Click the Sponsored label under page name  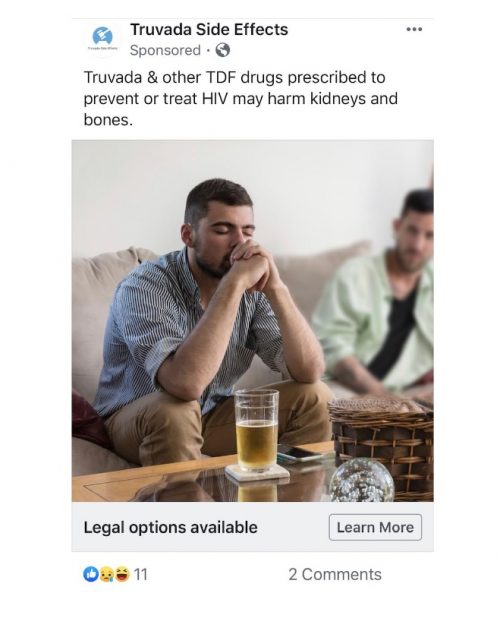coord(165,51)
